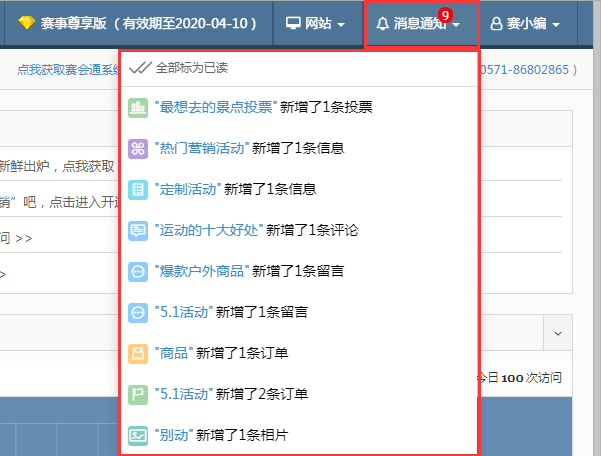This screenshot has height=456, width=601.
Task: Click the purple icon beside "热门营销活动"
Action: (x=138, y=148)
